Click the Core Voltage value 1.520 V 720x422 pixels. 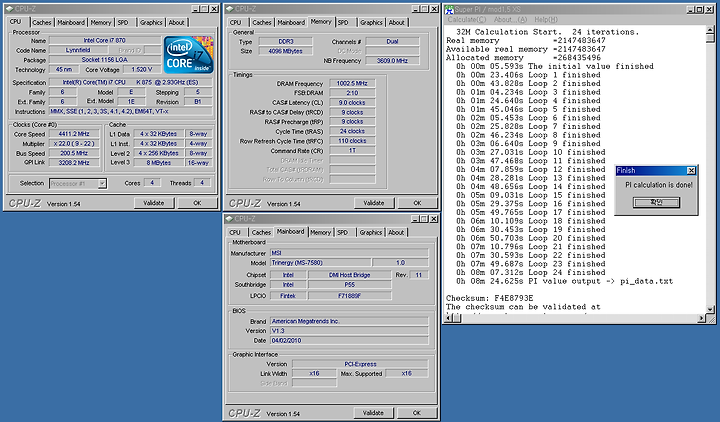pyautogui.click(x=141, y=69)
